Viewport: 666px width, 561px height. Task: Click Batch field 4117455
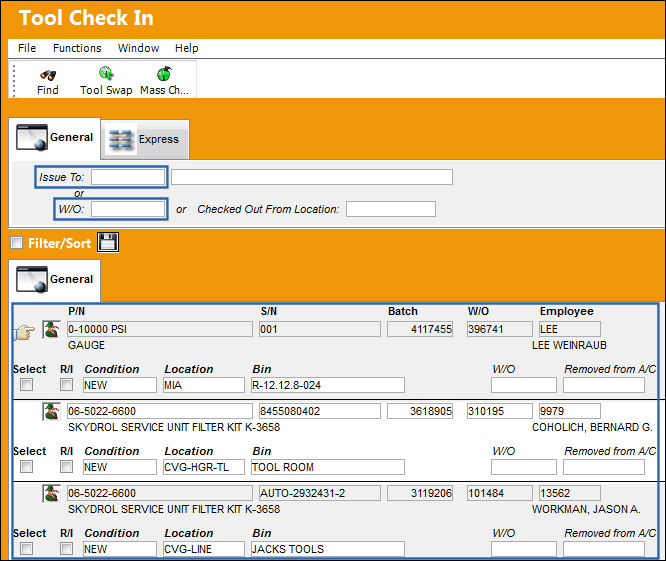[x=420, y=329]
